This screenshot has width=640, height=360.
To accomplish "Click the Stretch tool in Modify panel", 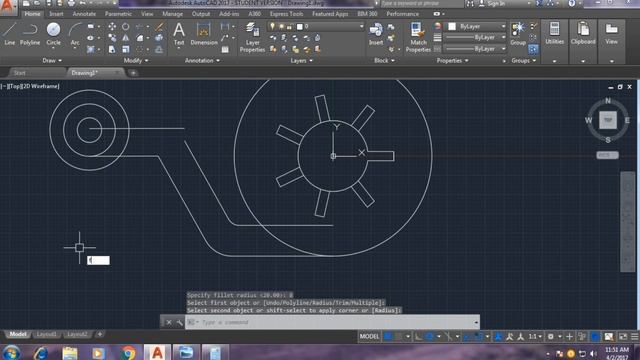I will tap(112, 49).
